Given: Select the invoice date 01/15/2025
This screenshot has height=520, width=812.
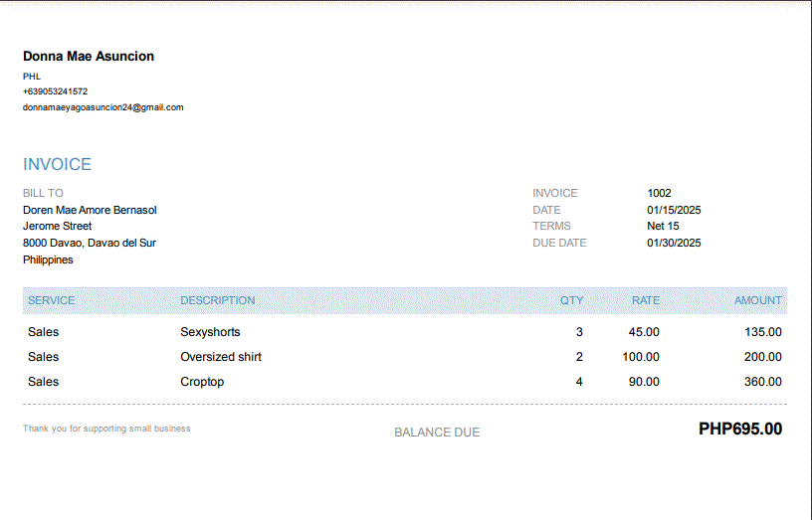Looking at the screenshot, I should pos(674,210).
